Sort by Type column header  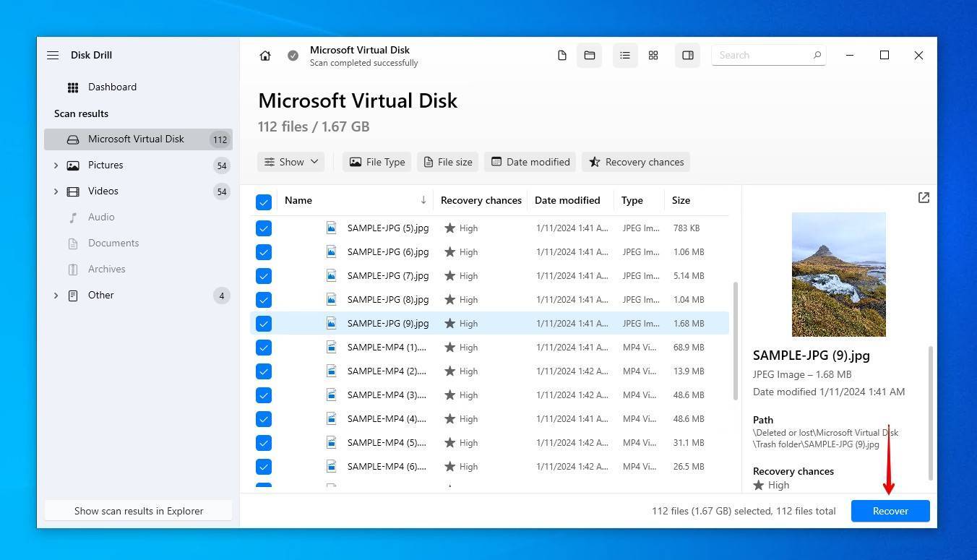632,200
